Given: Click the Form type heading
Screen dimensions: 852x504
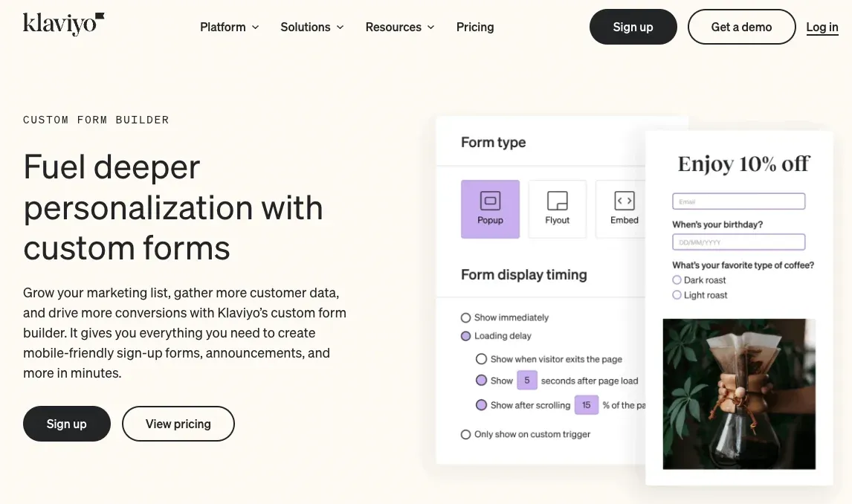Looking at the screenshot, I should (x=494, y=142).
